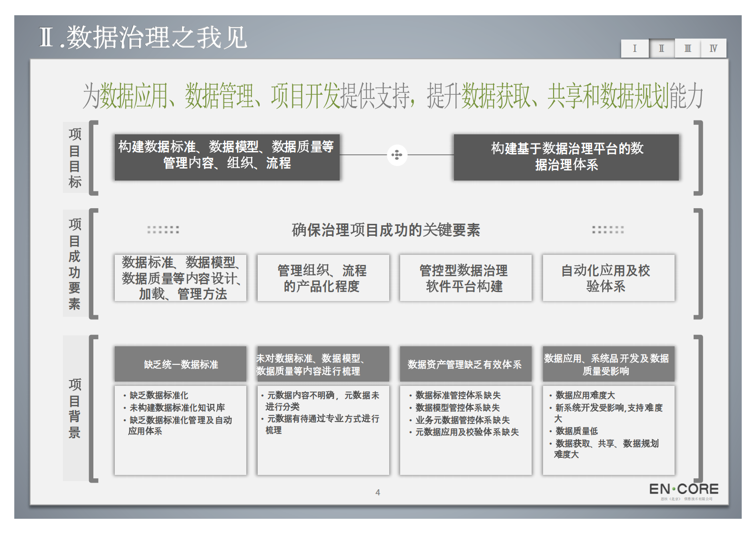Go to section tab Ⅳ
The height and width of the screenshot is (534, 756).
713,48
